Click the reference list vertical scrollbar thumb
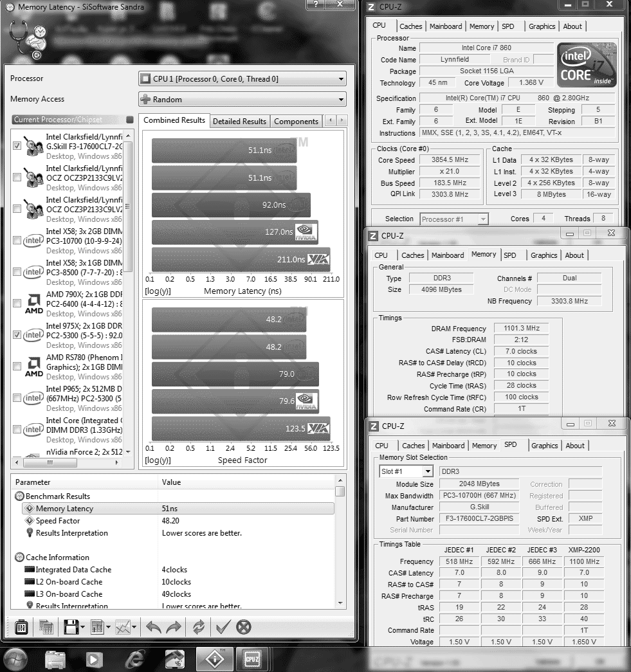Screen dimensions: 631x672 click(128, 207)
